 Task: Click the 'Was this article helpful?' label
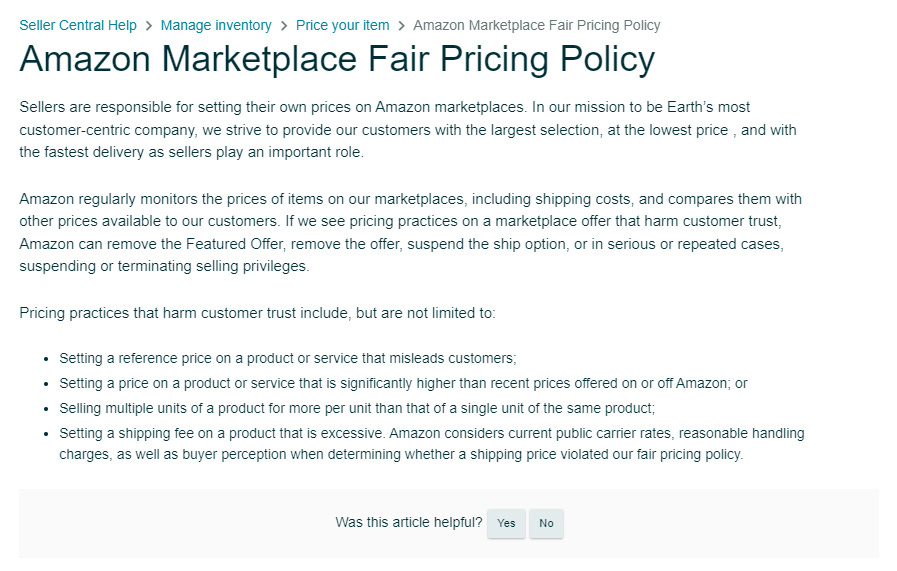409,522
